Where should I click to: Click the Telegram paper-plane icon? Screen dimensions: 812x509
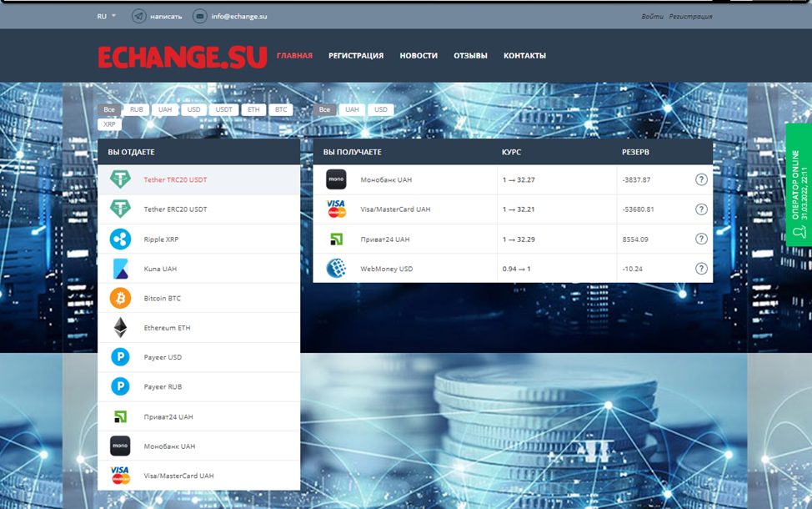(138, 16)
